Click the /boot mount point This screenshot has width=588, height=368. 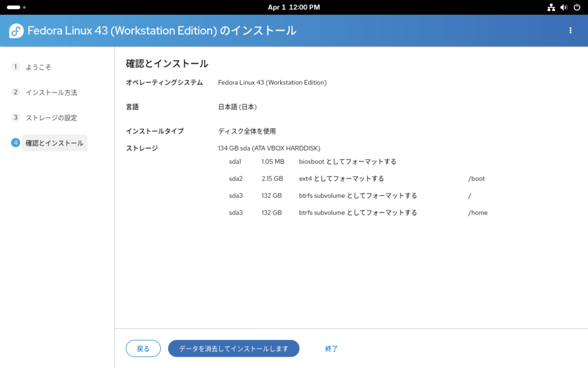(477, 179)
